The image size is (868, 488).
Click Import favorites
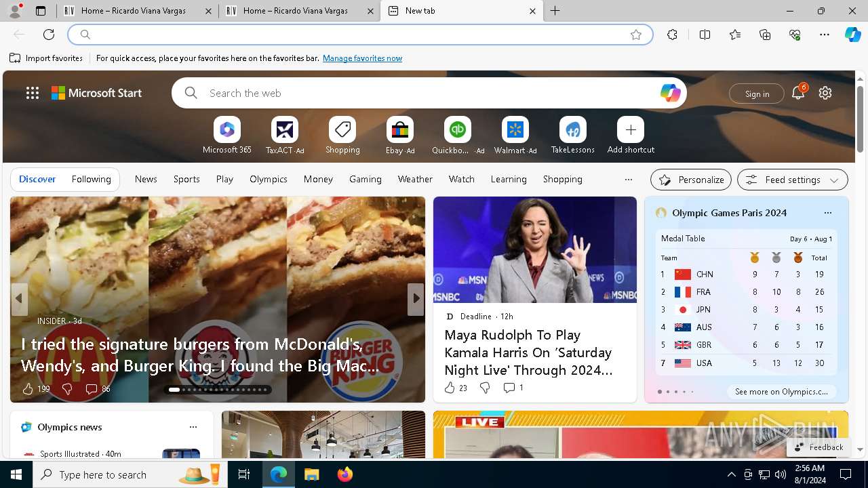47,58
